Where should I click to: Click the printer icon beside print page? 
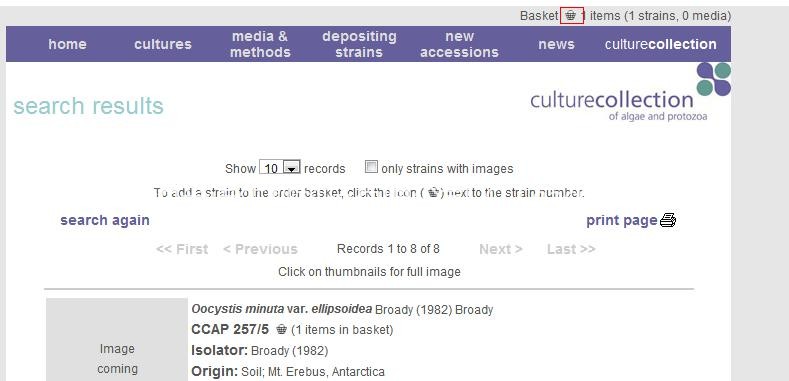668,220
